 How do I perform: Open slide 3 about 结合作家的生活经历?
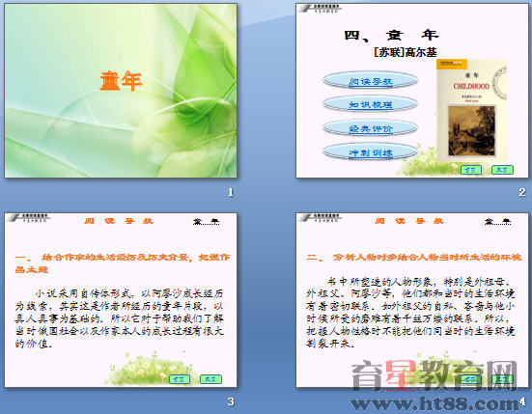click(121, 300)
